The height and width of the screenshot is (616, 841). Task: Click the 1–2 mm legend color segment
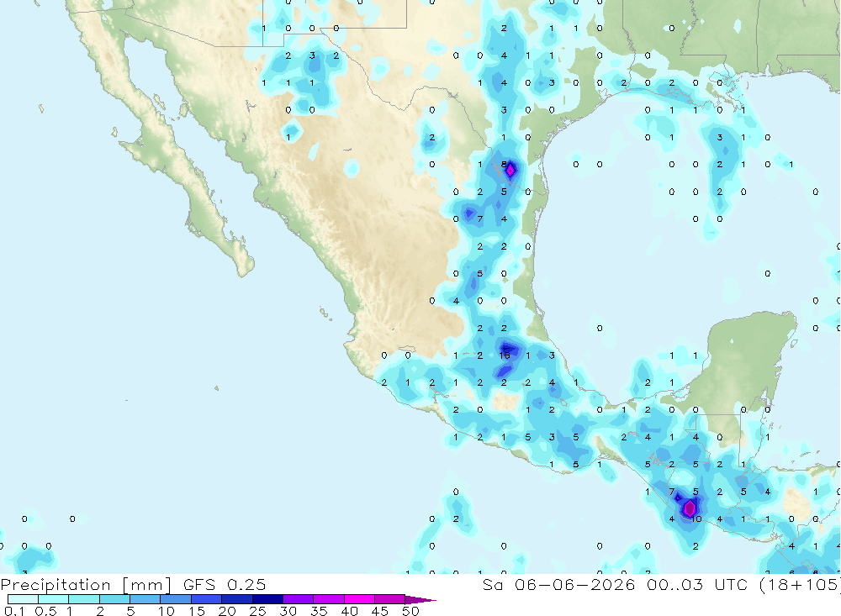click(x=84, y=599)
